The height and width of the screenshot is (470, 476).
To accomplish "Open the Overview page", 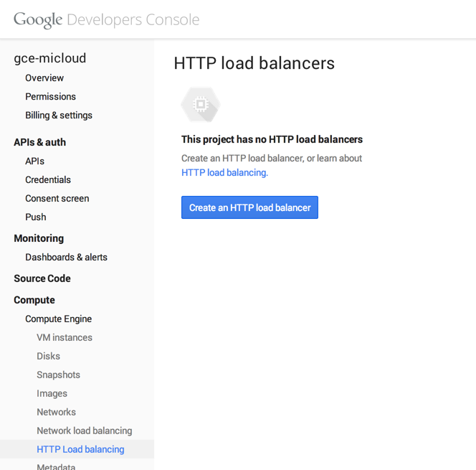I will tap(44, 78).
